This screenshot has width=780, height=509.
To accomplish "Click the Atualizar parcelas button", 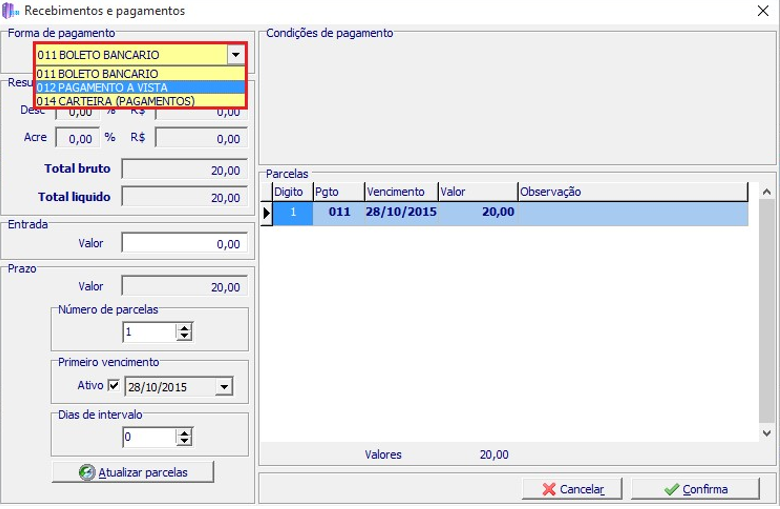I will coord(133,472).
